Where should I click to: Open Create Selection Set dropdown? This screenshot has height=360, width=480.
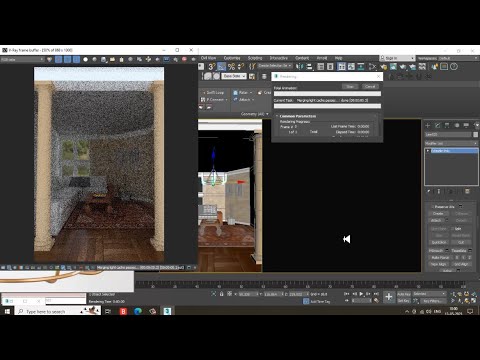click(x=275, y=66)
